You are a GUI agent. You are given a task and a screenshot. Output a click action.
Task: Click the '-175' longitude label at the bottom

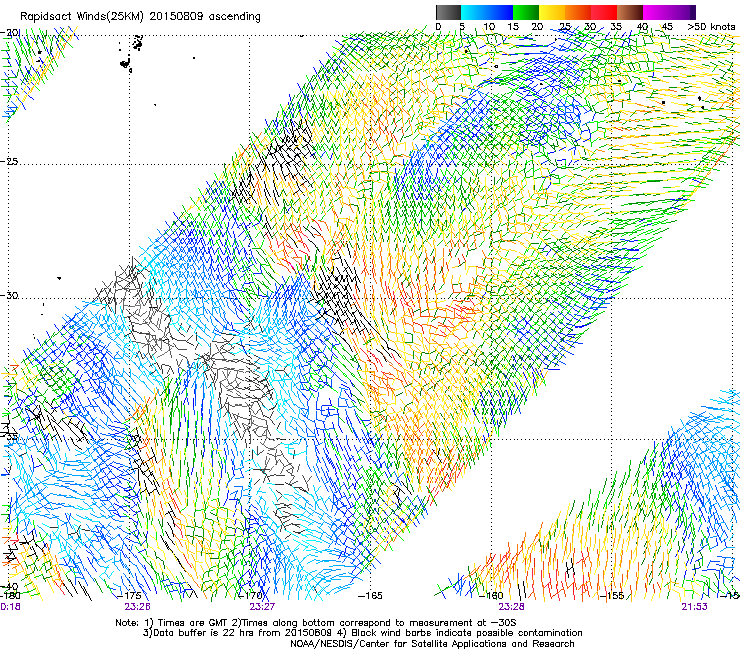tap(131, 596)
